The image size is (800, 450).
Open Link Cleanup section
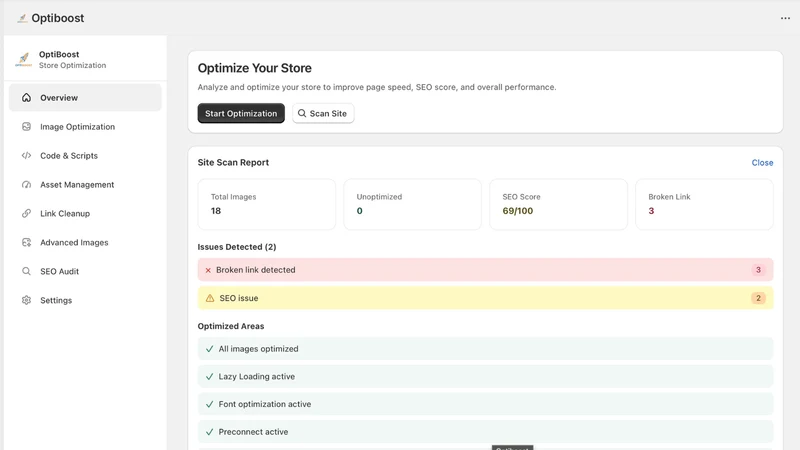(x=85, y=213)
